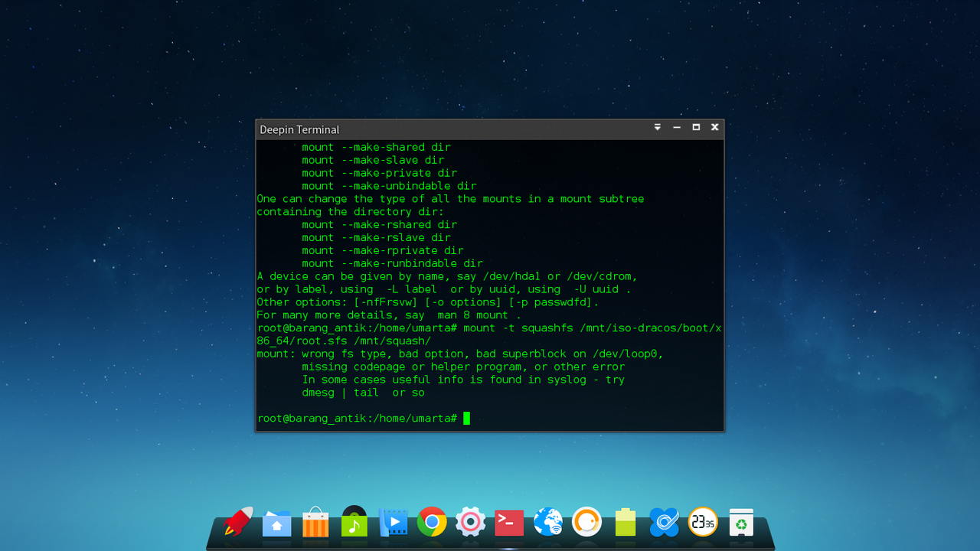Open the orange camera-style recorder icon
Image resolution: width=980 pixels, height=551 pixels.
coord(586,523)
